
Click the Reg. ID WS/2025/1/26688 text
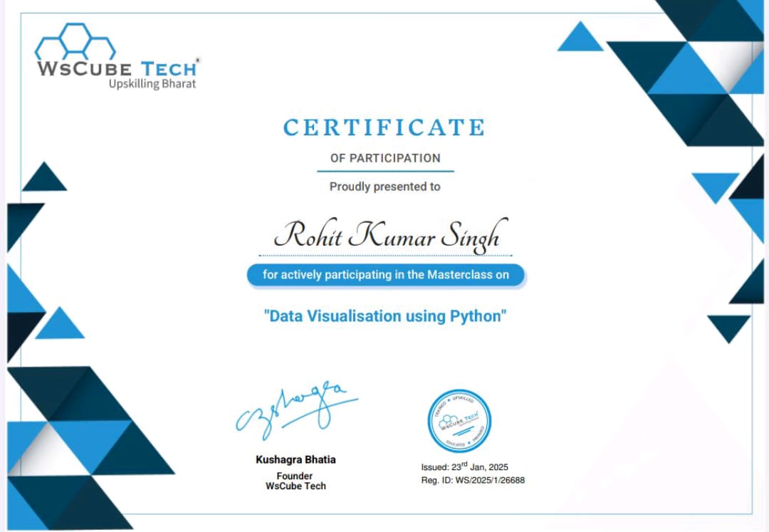point(473,481)
